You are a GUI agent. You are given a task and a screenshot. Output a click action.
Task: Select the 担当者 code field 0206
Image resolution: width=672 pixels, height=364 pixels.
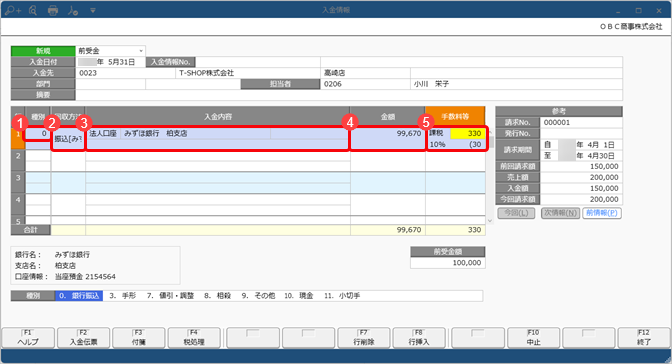point(365,84)
